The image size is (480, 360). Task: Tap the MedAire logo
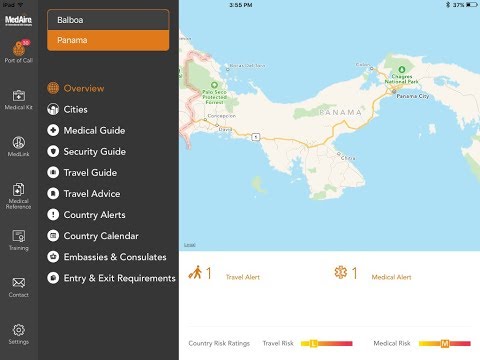[x=19, y=20]
